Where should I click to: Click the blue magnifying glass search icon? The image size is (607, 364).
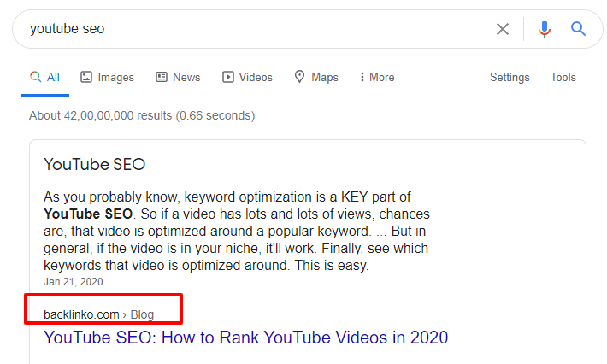(578, 29)
